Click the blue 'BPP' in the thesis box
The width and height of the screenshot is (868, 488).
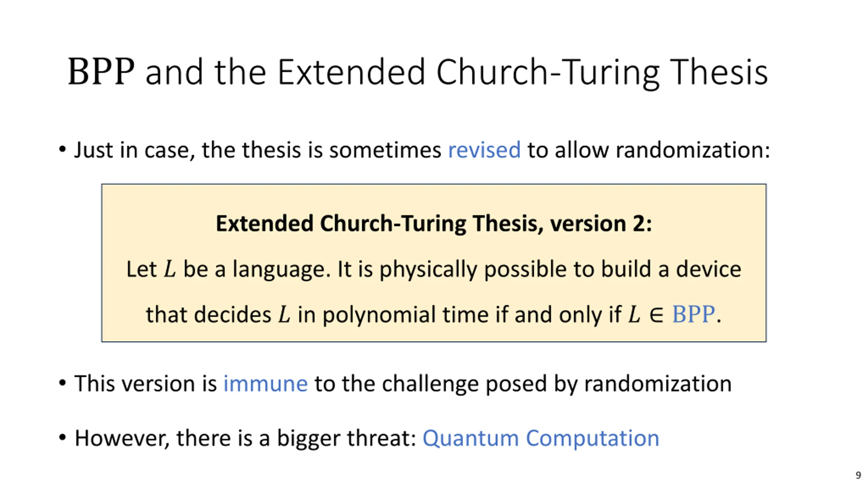pyautogui.click(x=693, y=314)
